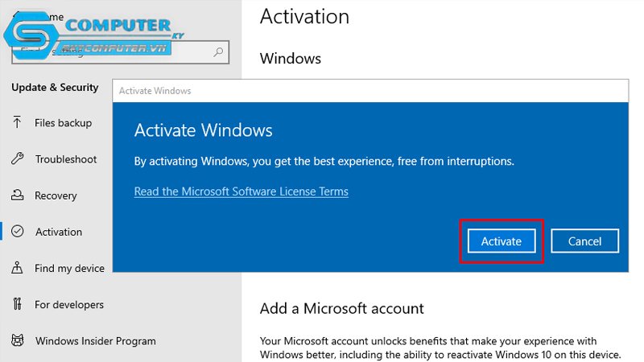Click the For developers tools icon

17,304
